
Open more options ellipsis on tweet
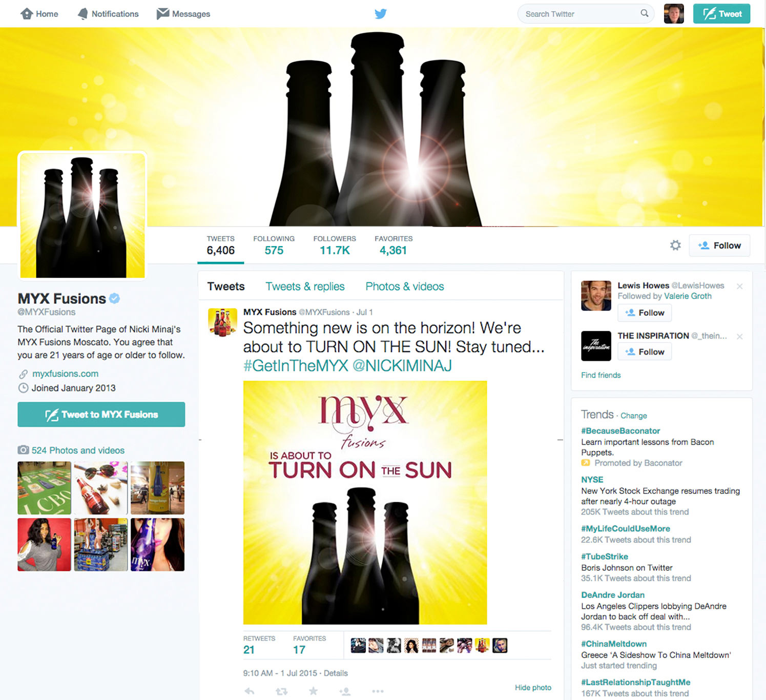point(378,691)
